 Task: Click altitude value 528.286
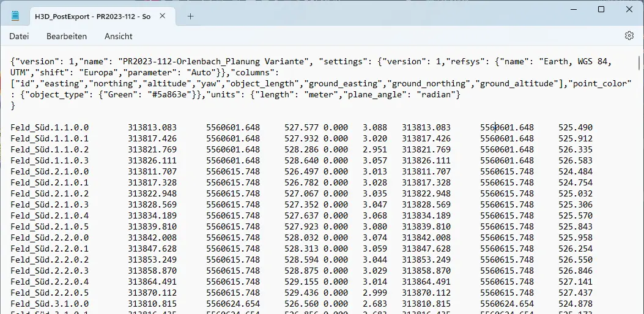tap(302, 149)
